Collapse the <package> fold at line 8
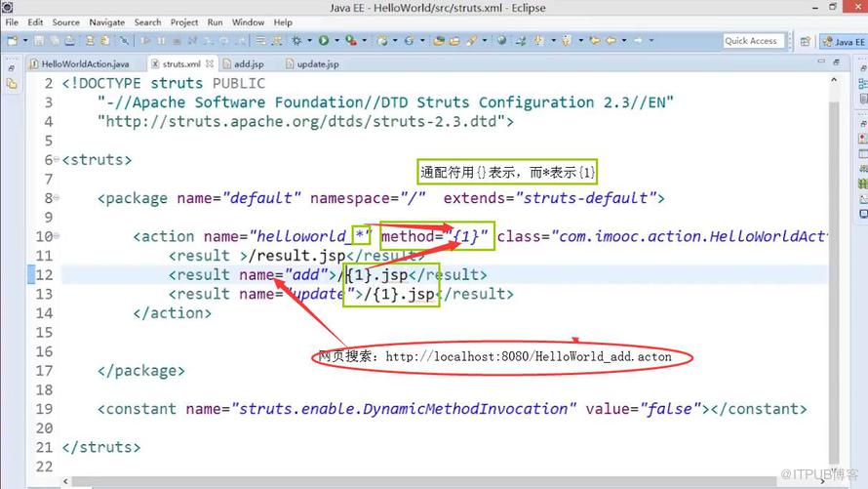Screen dimensions: 868x489 tap(57, 198)
